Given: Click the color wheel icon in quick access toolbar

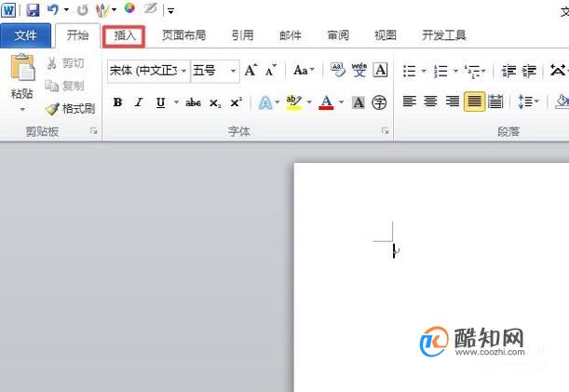Looking at the screenshot, I should pos(129,8).
